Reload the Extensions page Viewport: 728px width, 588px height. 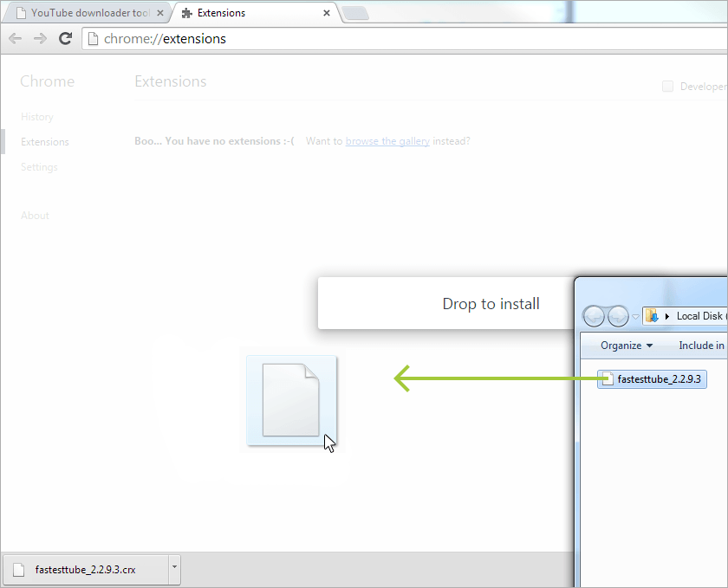66,38
